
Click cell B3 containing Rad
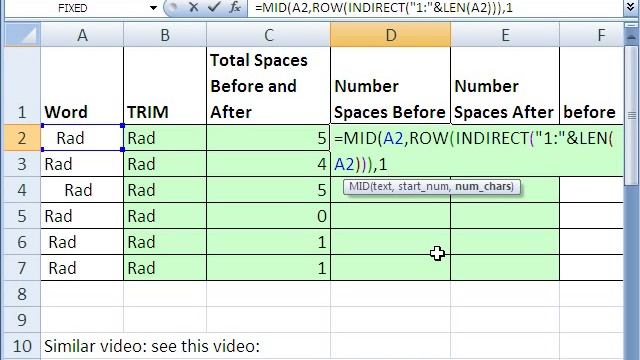(x=165, y=164)
